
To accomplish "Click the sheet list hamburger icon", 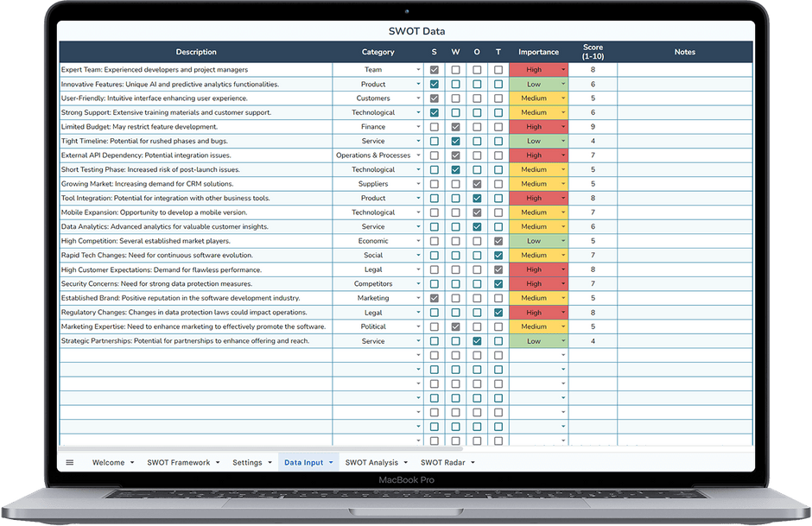I will click(69, 462).
